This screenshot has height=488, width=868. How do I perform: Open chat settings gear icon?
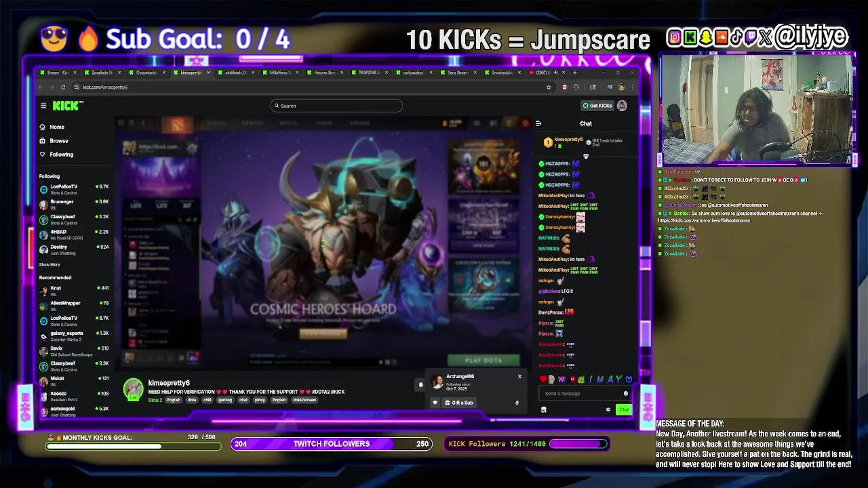pos(608,409)
